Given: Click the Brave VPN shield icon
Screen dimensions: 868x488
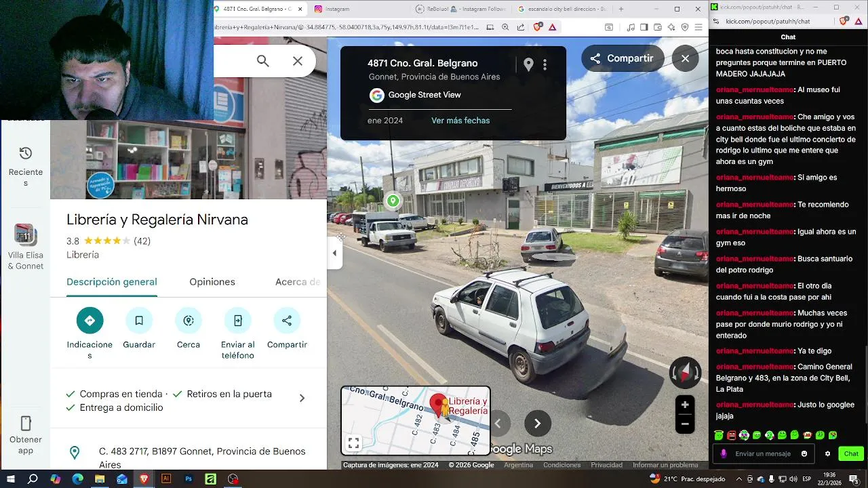Looking at the screenshot, I should (x=685, y=27).
